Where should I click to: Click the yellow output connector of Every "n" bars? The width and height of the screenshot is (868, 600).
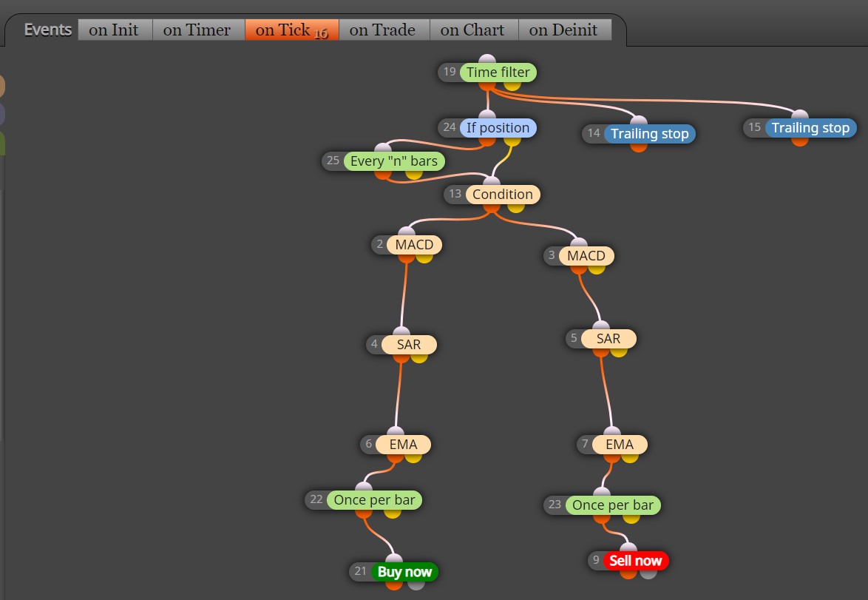coord(413,175)
